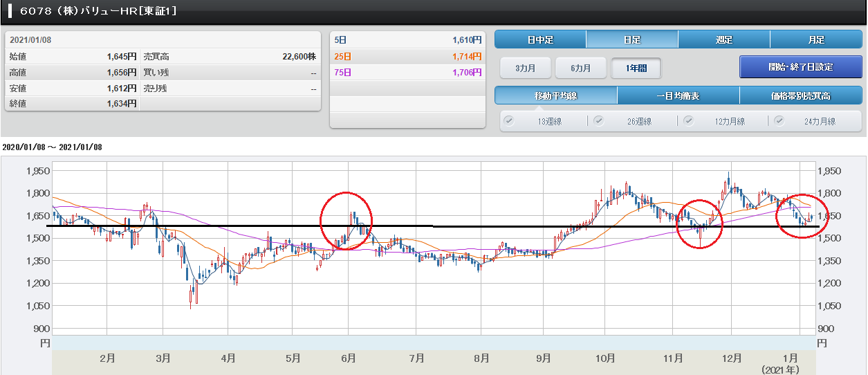This screenshot has width=868, height=375.
Task: Select the 日足 daily chart tab
Action: 632,39
